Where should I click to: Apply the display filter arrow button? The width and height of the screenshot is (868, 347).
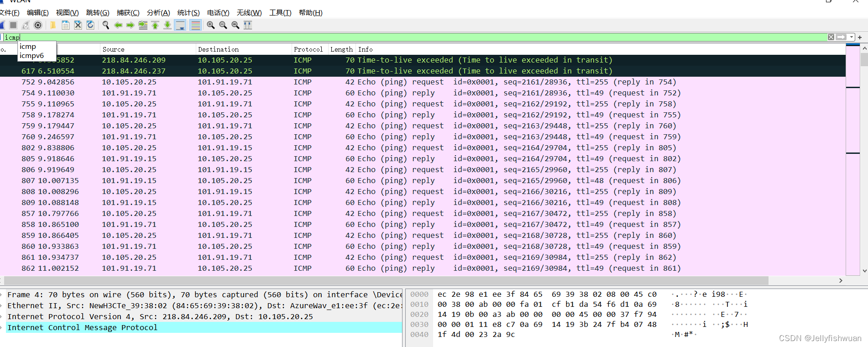click(841, 37)
